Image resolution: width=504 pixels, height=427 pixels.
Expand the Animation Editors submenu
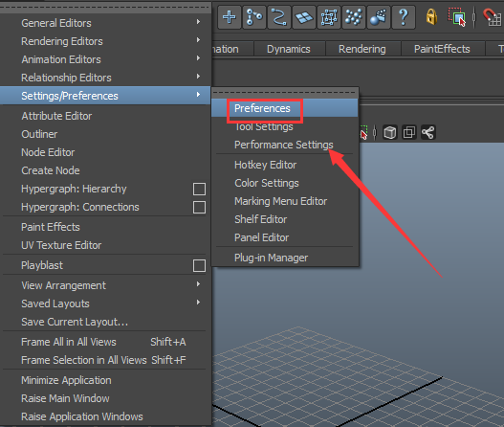click(x=105, y=59)
